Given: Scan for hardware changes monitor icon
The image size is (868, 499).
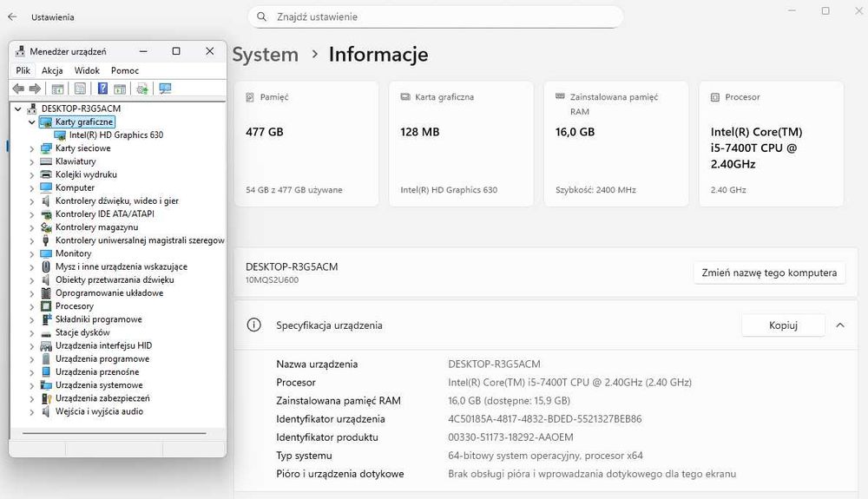Looking at the screenshot, I should tap(165, 89).
